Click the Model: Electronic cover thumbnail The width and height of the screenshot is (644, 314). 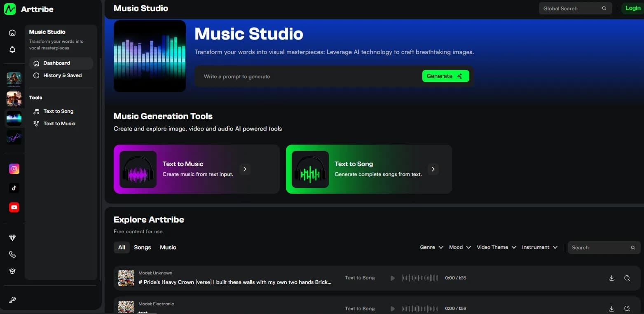(x=126, y=307)
